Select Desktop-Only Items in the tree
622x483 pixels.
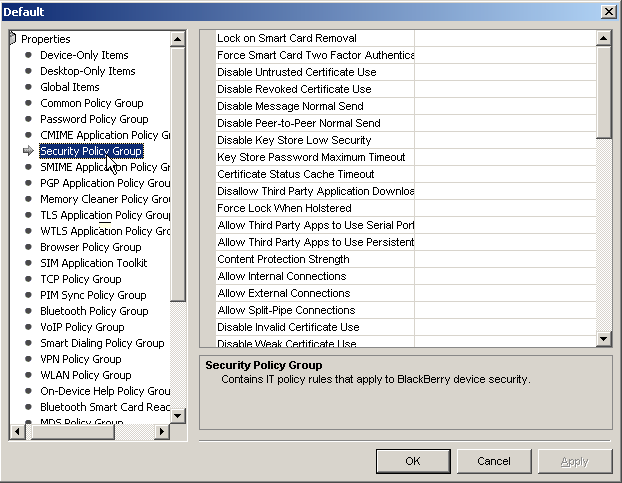[x=88, y=71]
